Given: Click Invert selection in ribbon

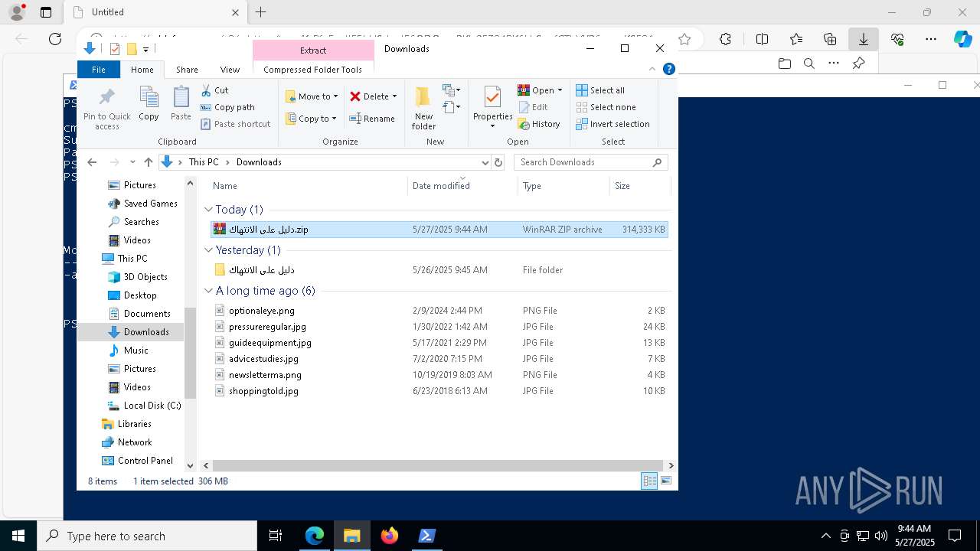Looking at the screenshot, I should 612,124.
